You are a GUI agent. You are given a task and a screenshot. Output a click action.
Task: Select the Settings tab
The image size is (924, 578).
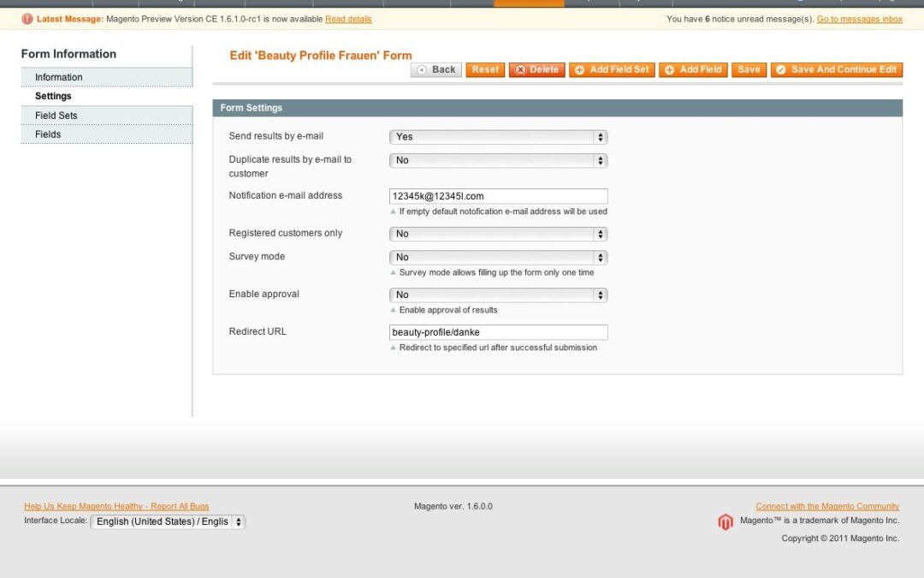(x=107, y=96)
